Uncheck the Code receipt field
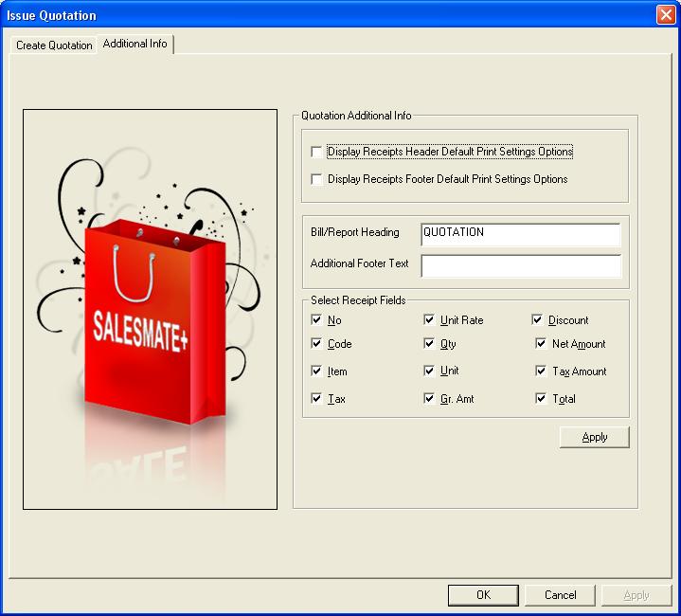 pos(316,344)
